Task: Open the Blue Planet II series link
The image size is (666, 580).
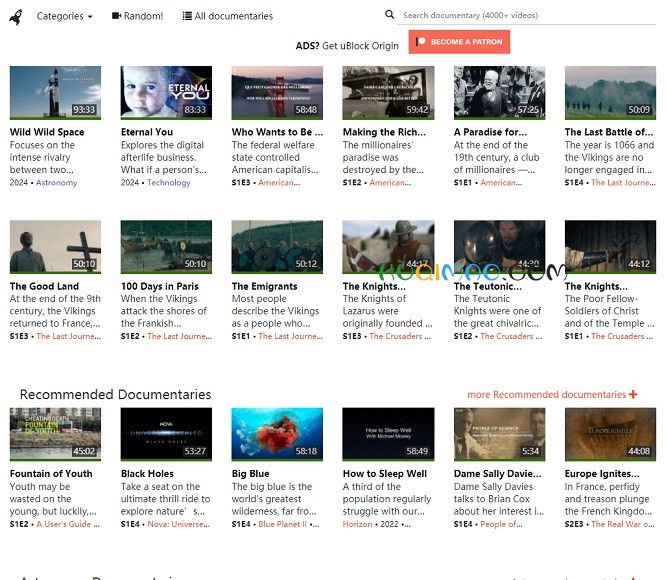Action: [282, 524]
